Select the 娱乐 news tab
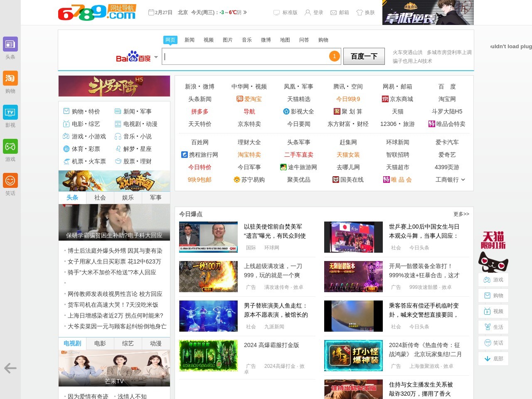Viewport: 532px width, 399px height. [x=128, y=197]
